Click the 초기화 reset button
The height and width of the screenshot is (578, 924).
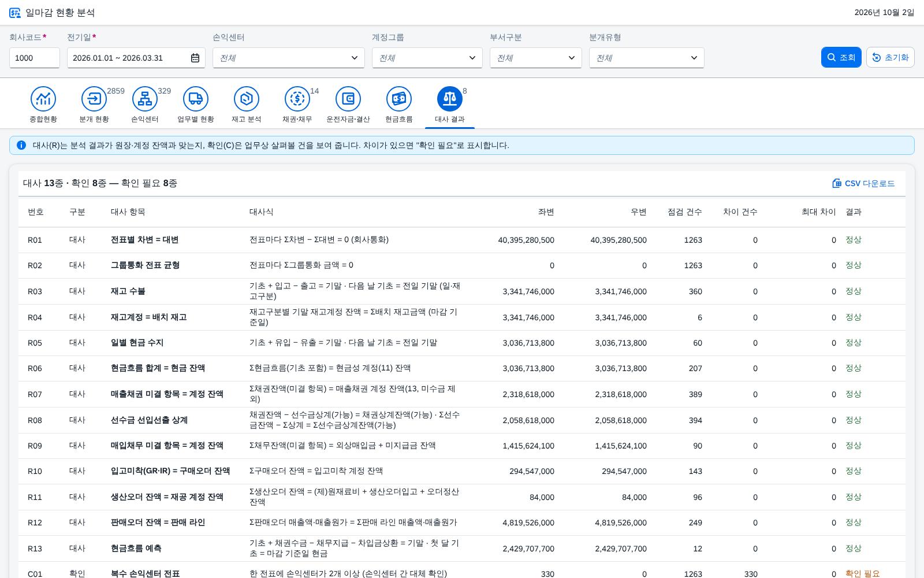pyautogui.click(x=891, y=57)
